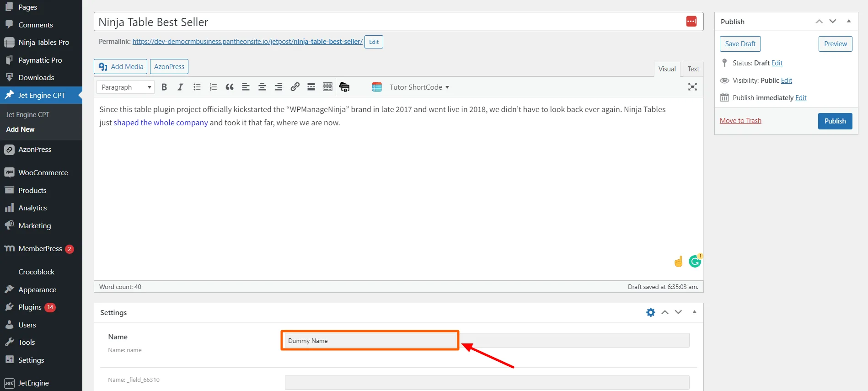Insert a blockquote
The width and height of the screenshot is (868, 391).
point(230,87)
